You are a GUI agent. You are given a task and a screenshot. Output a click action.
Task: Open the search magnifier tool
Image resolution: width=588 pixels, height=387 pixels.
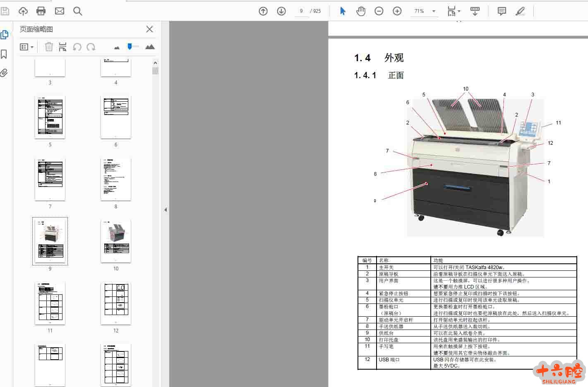tap(77, 11)
